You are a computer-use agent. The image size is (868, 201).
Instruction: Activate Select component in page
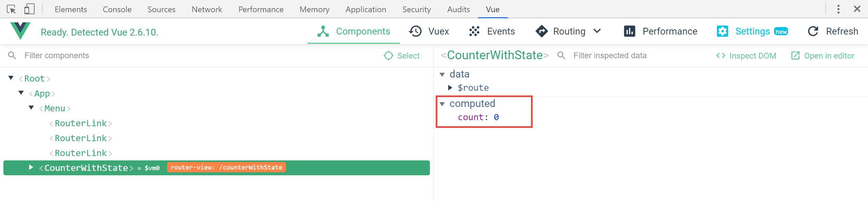tap(402, 56)
